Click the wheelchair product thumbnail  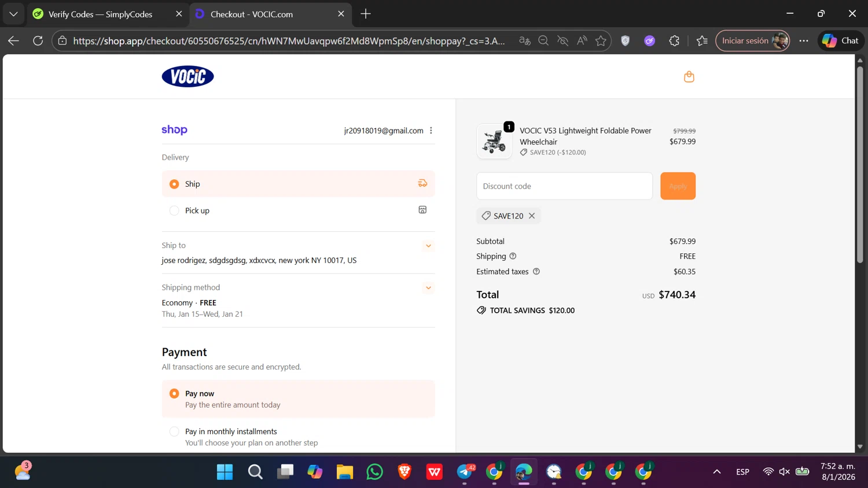494,141
